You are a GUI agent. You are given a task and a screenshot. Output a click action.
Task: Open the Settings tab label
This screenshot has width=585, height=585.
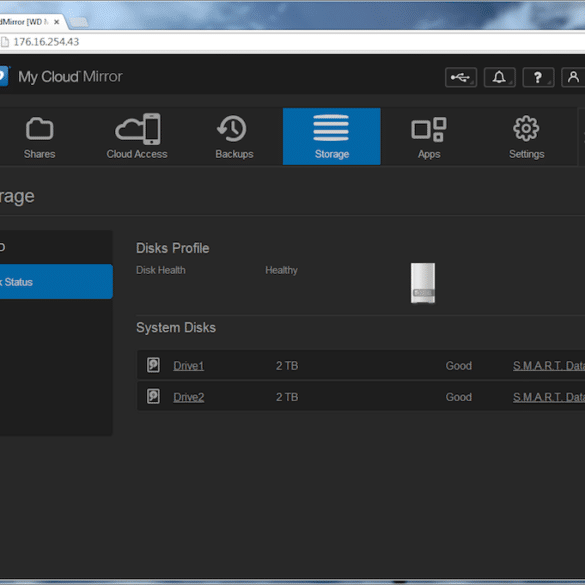click(x=527, y=154)
